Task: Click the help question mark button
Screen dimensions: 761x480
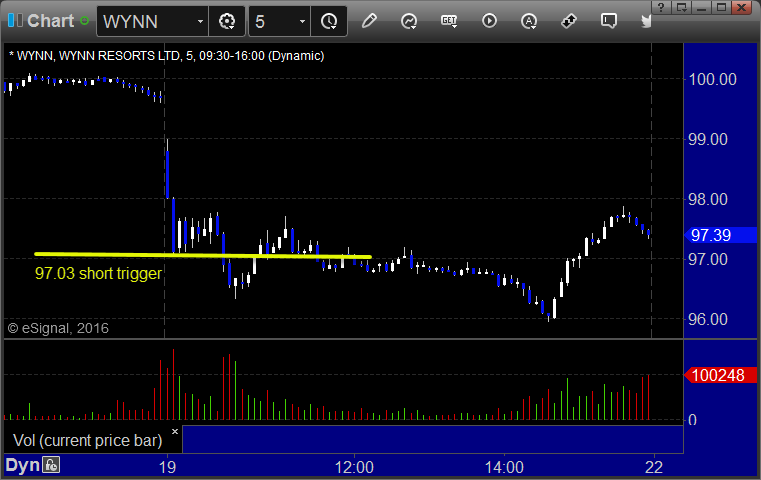Action: tap(662, 7)
